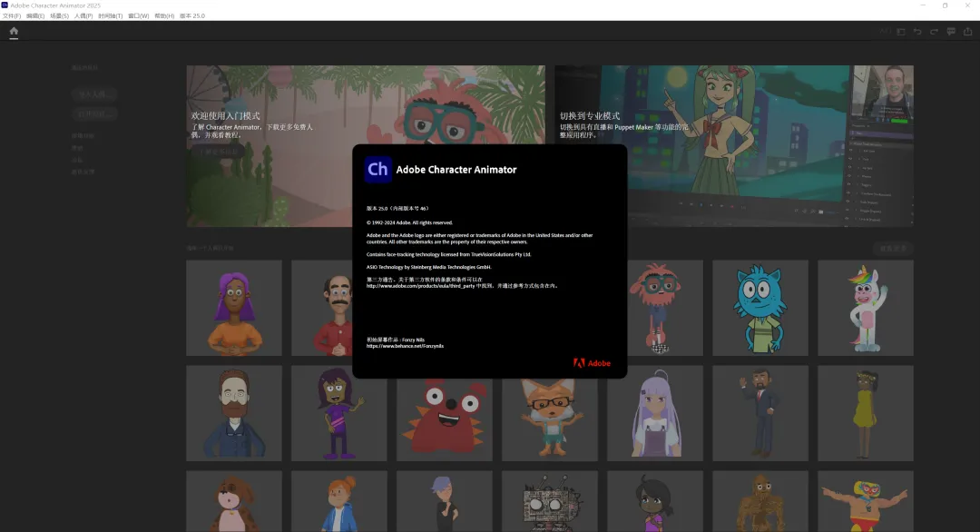The width and height of the screenshot is (980, 532).
Task: Click the Share export icon
Action: 967,31
